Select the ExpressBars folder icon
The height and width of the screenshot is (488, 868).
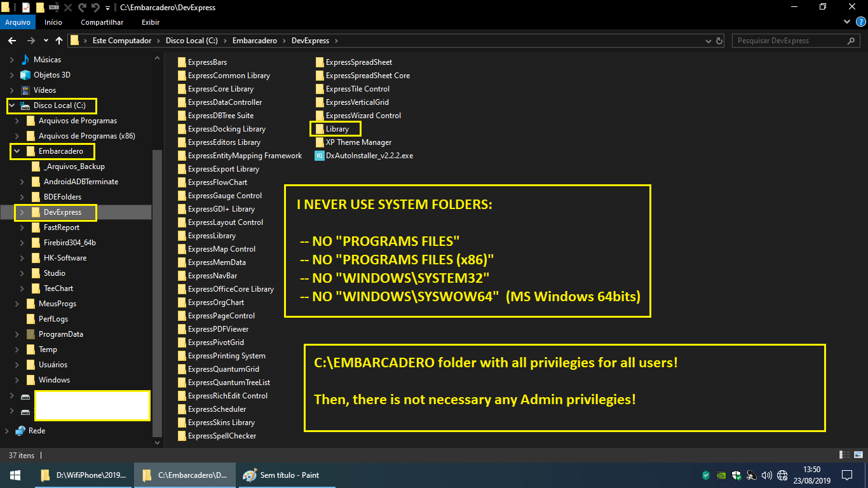tap(182, 62)
